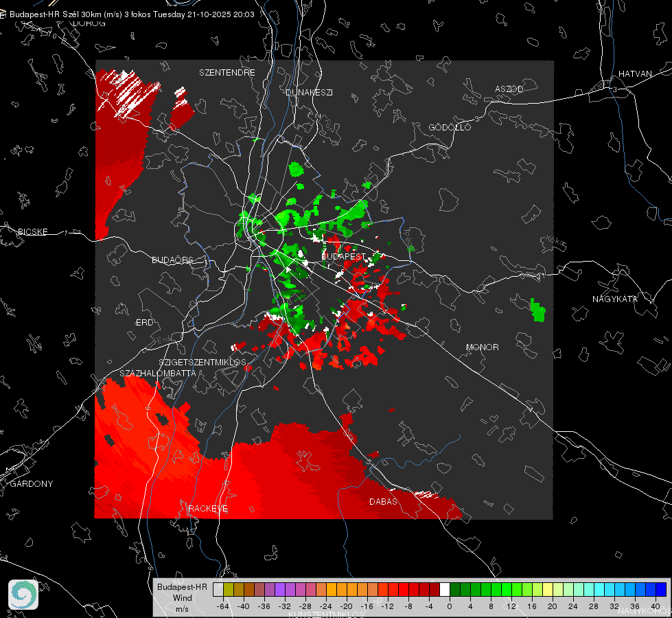
Task: Click the NAGYKÁTA town label
Action: [x=615, y=299]
